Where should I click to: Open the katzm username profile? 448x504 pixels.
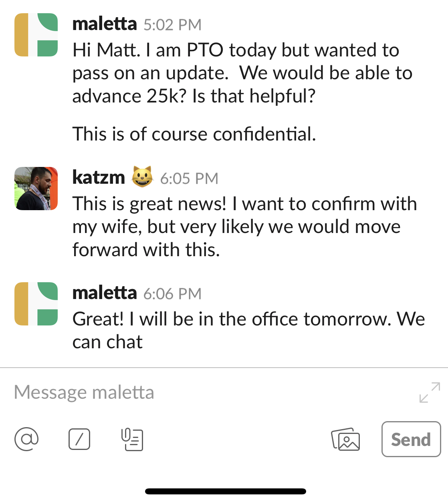pyautogui.click(x=99, y=177)
